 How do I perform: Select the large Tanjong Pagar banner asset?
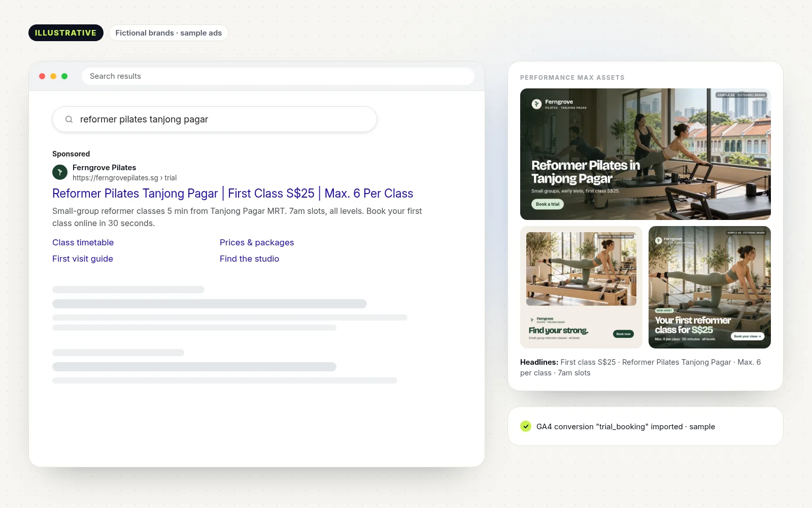pos(646,154)
